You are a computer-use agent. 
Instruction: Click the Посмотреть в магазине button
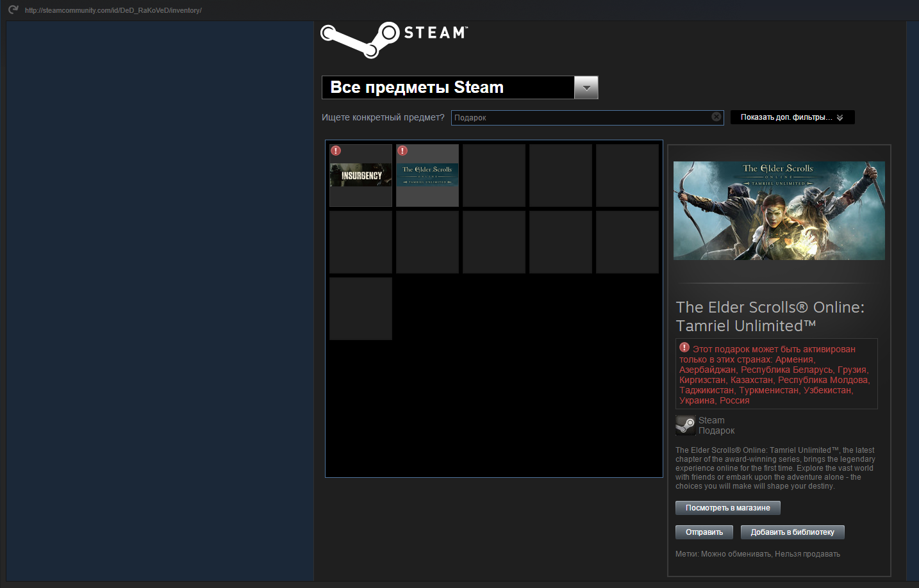pyautogui.click(x=727, y=508)
